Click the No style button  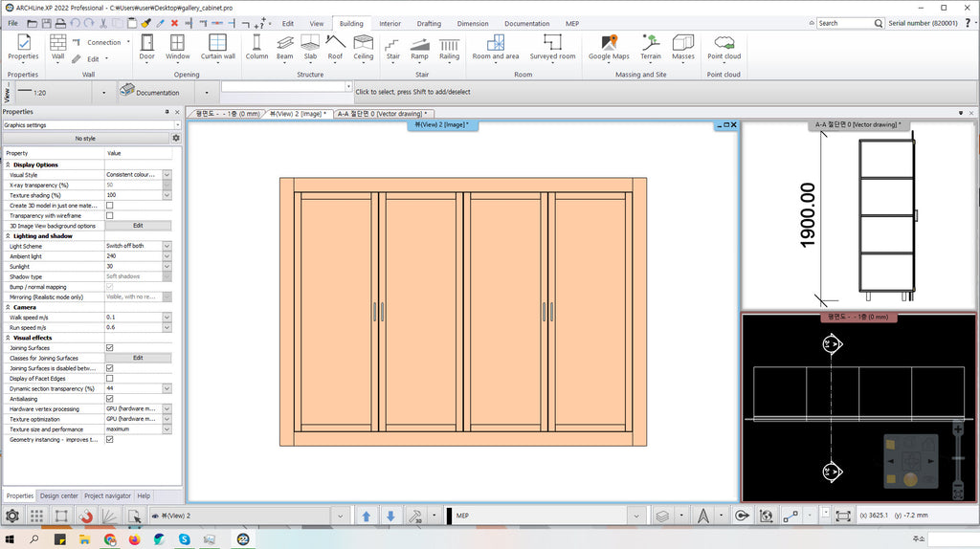pyautogui.click(x=85, y=139)
